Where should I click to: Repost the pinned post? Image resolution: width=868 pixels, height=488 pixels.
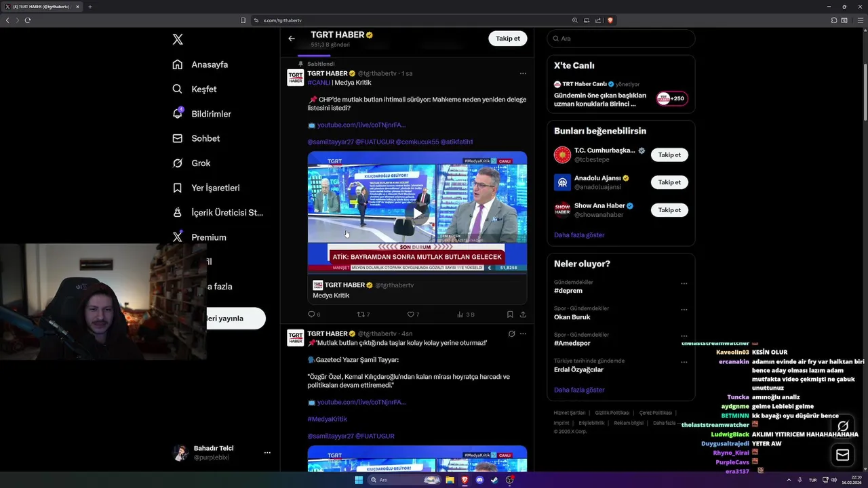click(363, 314)
